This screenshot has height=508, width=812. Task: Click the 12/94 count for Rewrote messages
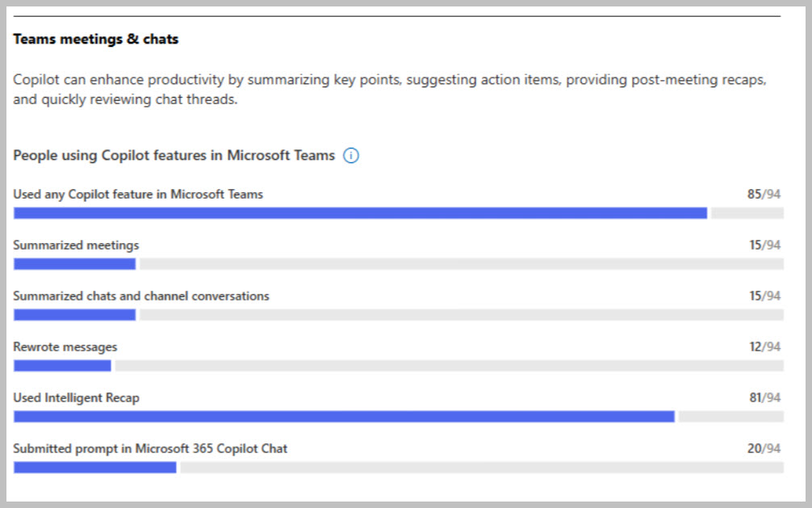tap(764, 347)
